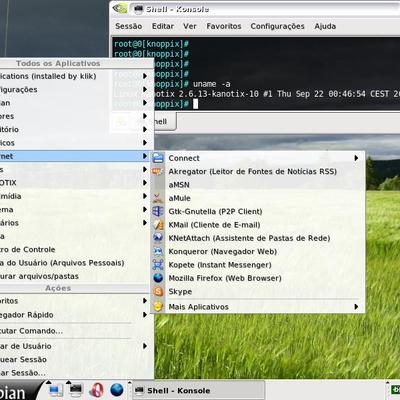Expand the Favoritos arrow in K menu
Viewport: 400px width, 400px height.
click(145, 301)
